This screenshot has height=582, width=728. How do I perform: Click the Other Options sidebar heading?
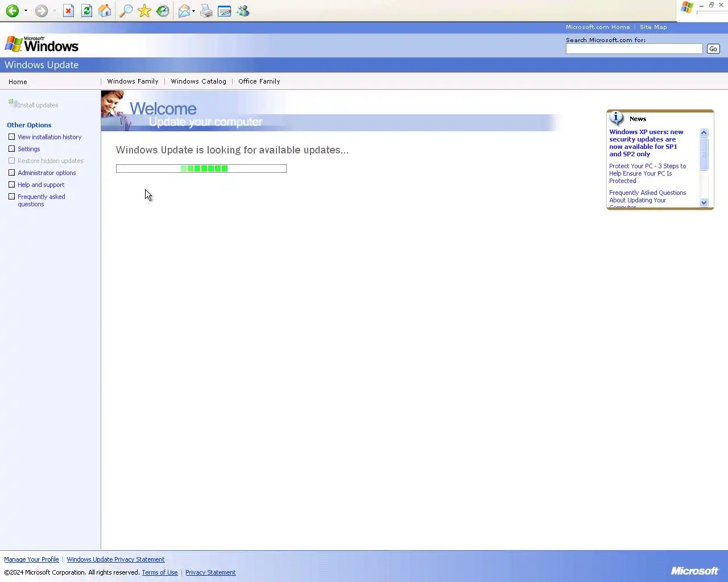point(29,125)
